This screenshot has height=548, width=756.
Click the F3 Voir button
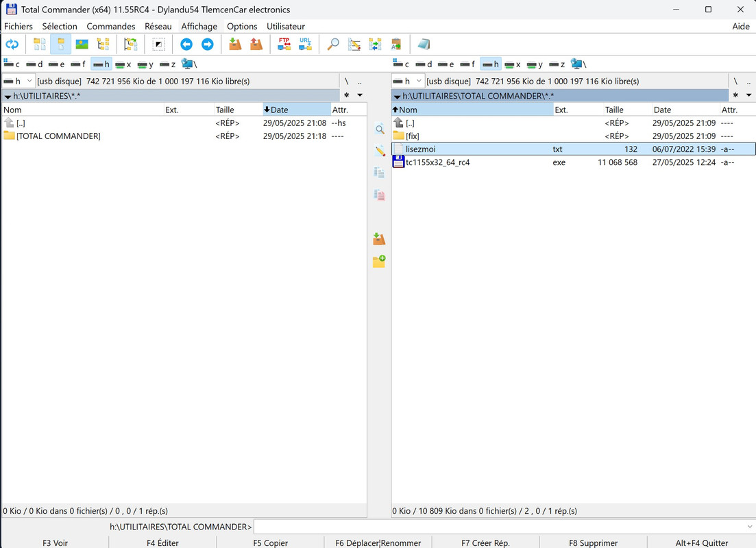click(55, 543)
